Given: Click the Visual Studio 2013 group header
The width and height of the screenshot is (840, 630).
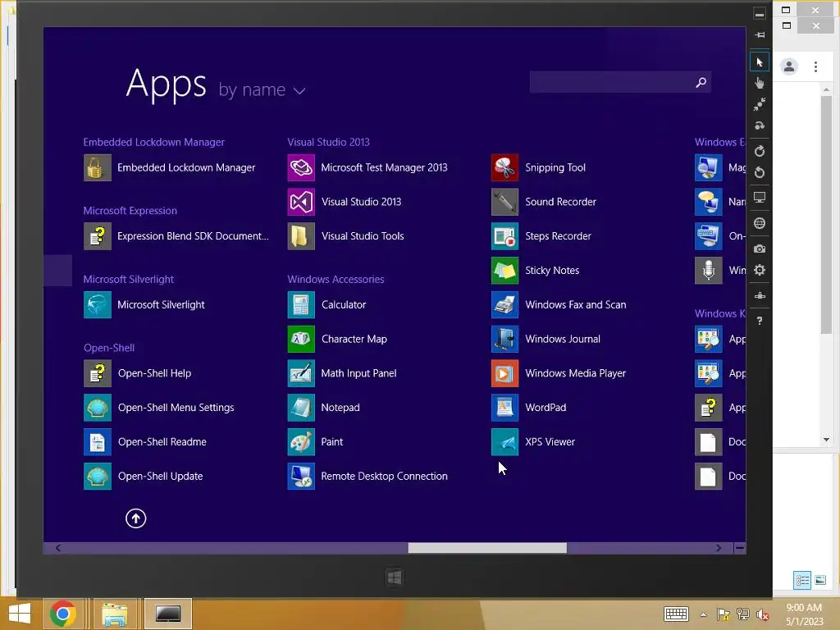Looking at the screenshot, I should coord(328,142).
